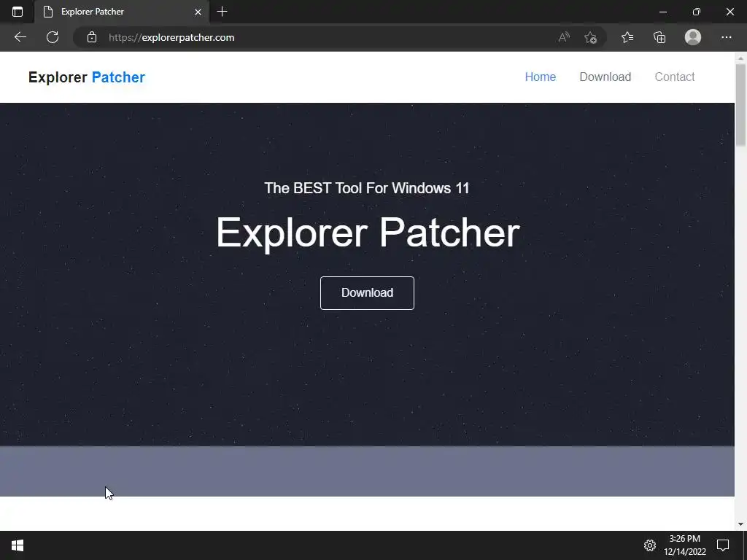Open the browser profile avatar

(693, 37)
